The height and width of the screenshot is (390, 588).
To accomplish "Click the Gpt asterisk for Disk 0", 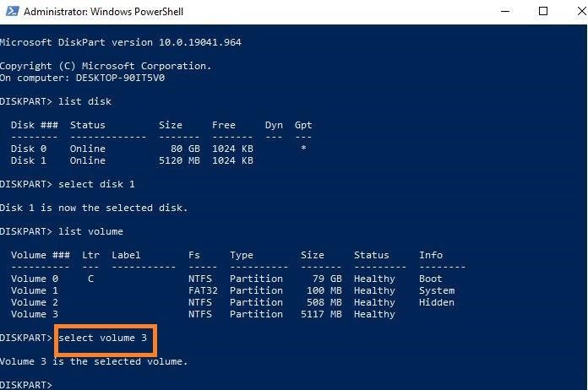I will (x=303, y=149).
